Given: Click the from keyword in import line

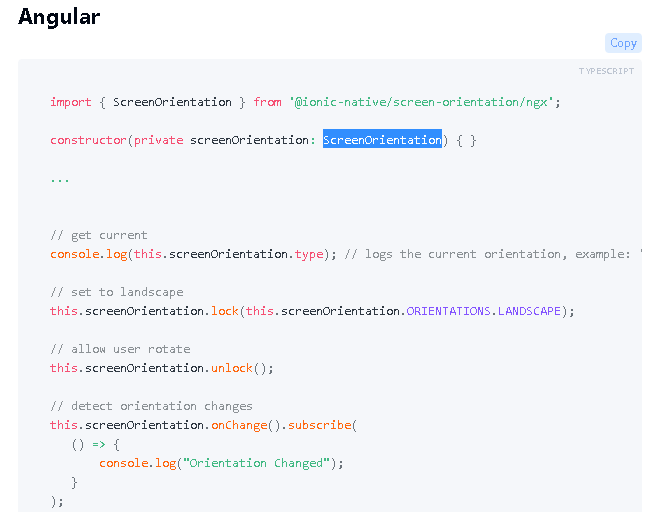Looking at the screenshot, I should tap(267, 102).
